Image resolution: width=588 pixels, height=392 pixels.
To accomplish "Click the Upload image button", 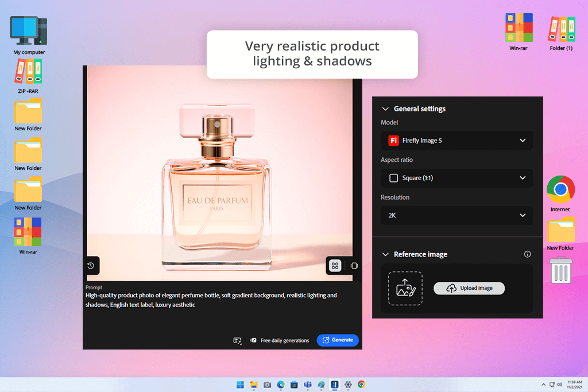I will (469, 288).
